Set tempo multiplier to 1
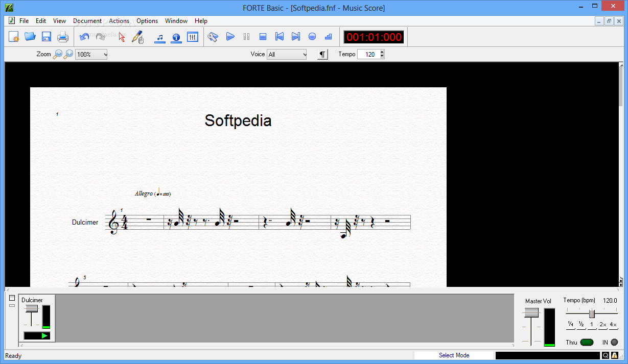628x364 pixels. [592, 325]
